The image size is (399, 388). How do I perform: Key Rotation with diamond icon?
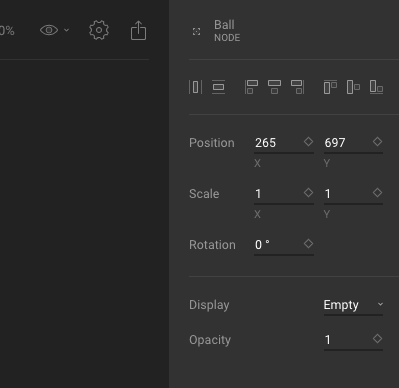[308, 244]
